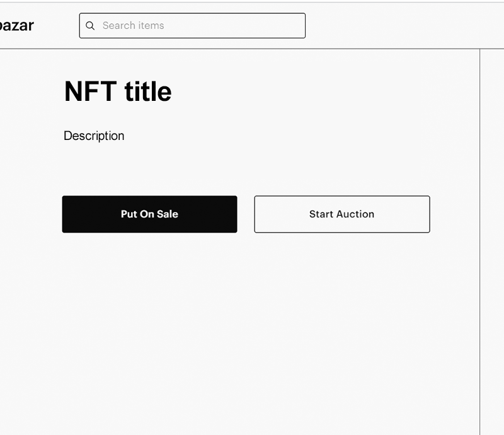504x435 pixels.
Task: Click the letters NFT in the heading
Action: 91,91
